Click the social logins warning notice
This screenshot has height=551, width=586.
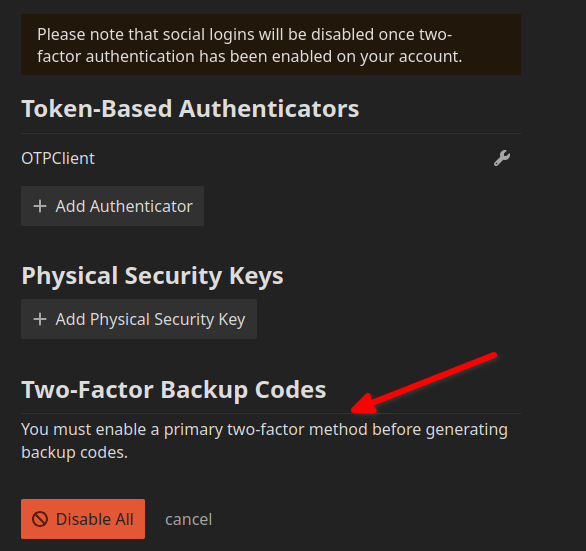pyautogui.click(x=271, y=44)
